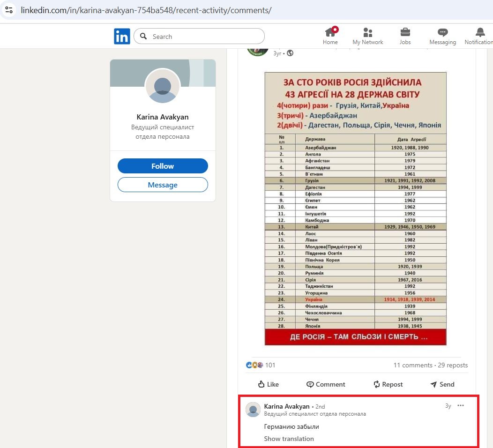Open the three-dot menu on Karina's comment
Image resolution: width=493 pixels, height=448 pixels.
(x=461, y=406)
